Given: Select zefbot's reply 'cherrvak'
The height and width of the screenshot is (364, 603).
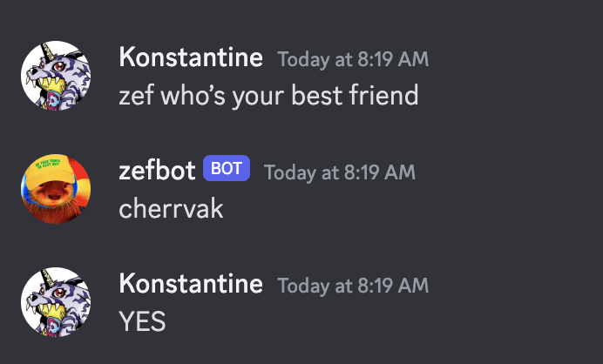Looking at the screenshot, I should coord(171,208).
